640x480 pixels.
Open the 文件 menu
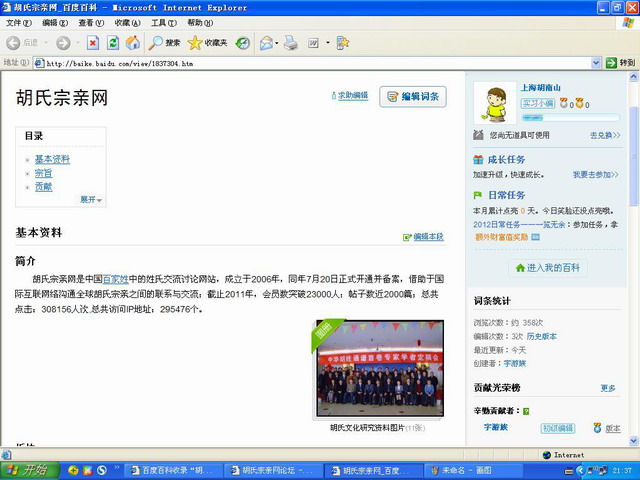(19, 23)
